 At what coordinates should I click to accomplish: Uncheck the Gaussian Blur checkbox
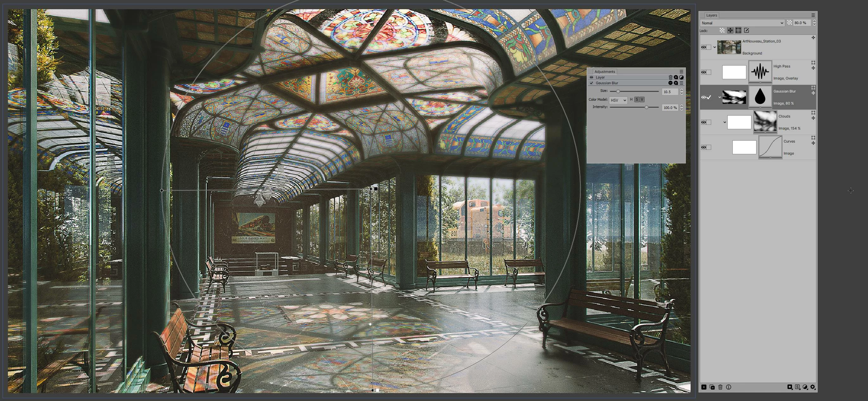[591, 83]
